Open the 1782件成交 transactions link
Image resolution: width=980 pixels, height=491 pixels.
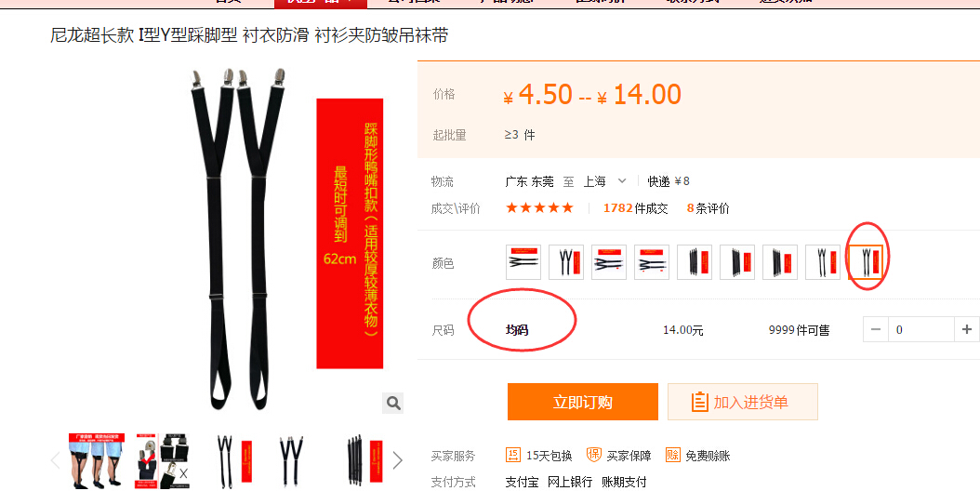636,208
